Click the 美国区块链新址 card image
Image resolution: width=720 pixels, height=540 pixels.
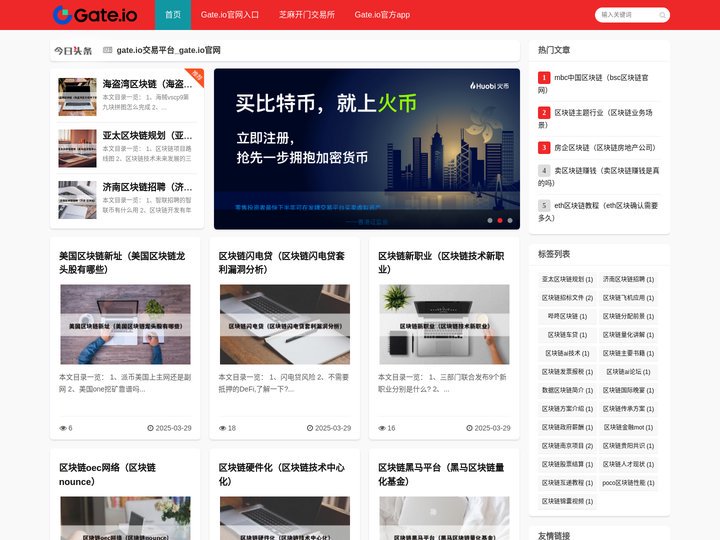pos(125,324)
